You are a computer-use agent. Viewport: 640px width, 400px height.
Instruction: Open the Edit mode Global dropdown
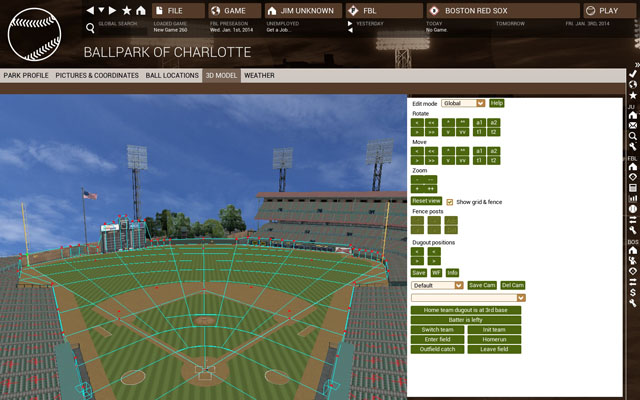[463, 103]
